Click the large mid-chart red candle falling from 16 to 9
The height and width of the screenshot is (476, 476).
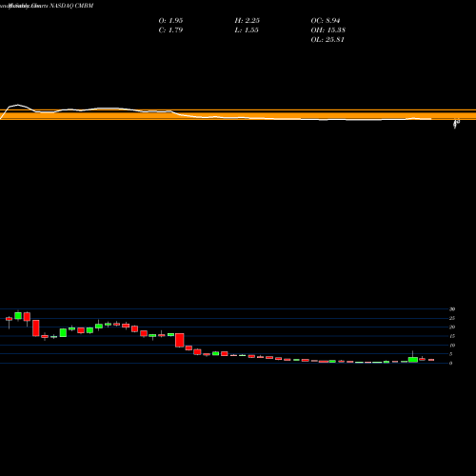coord(180,340)
